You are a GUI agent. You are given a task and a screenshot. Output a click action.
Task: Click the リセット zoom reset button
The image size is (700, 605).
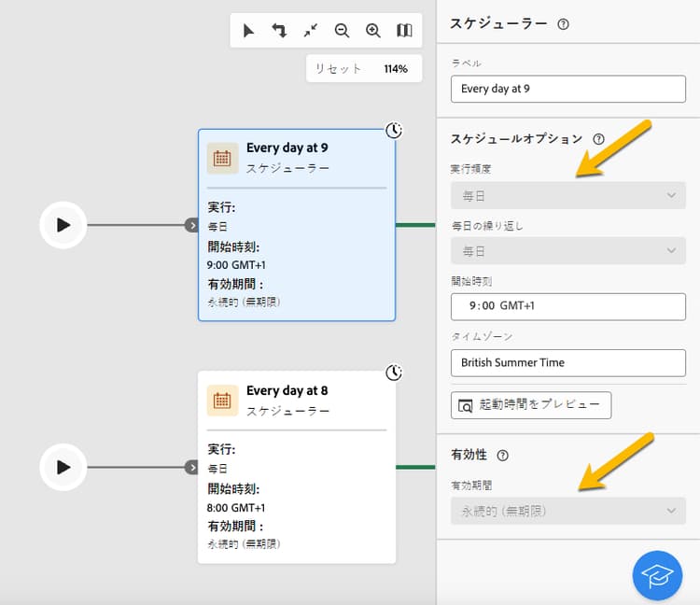pyautogui.click(x=338, y=69)
